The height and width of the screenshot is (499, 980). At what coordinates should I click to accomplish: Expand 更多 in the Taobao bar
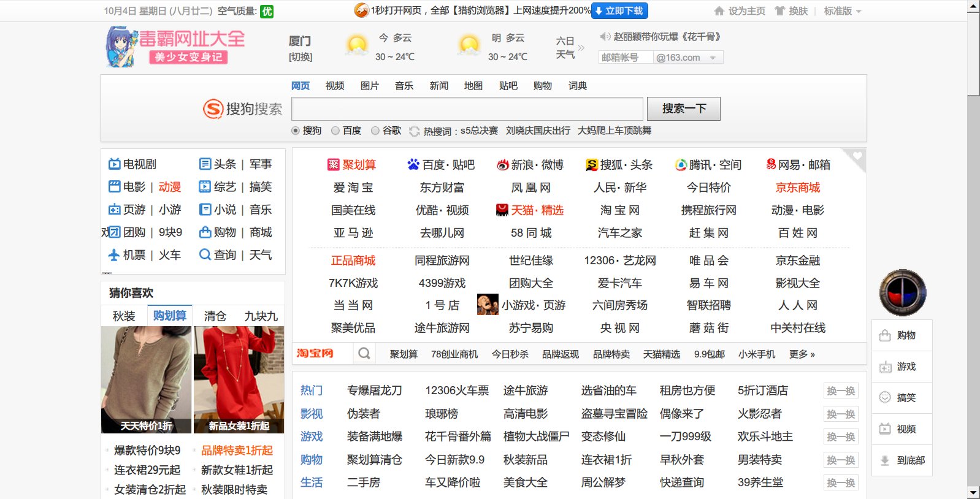[x=802, y=354]
